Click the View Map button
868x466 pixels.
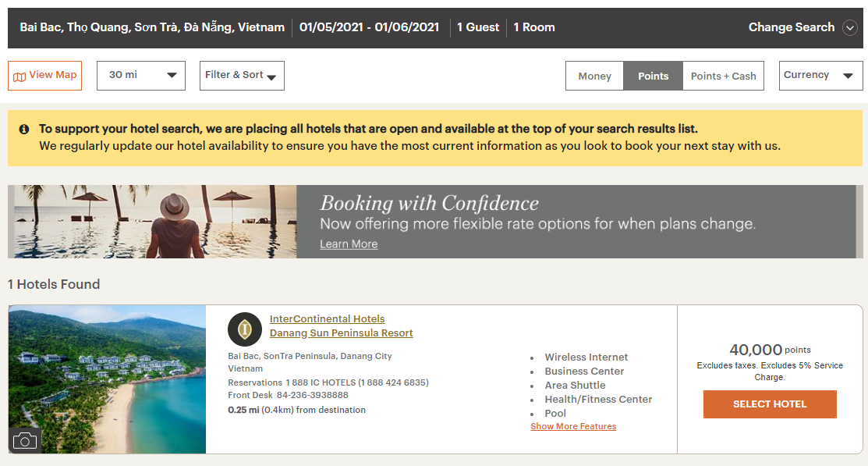coord(44,76)
